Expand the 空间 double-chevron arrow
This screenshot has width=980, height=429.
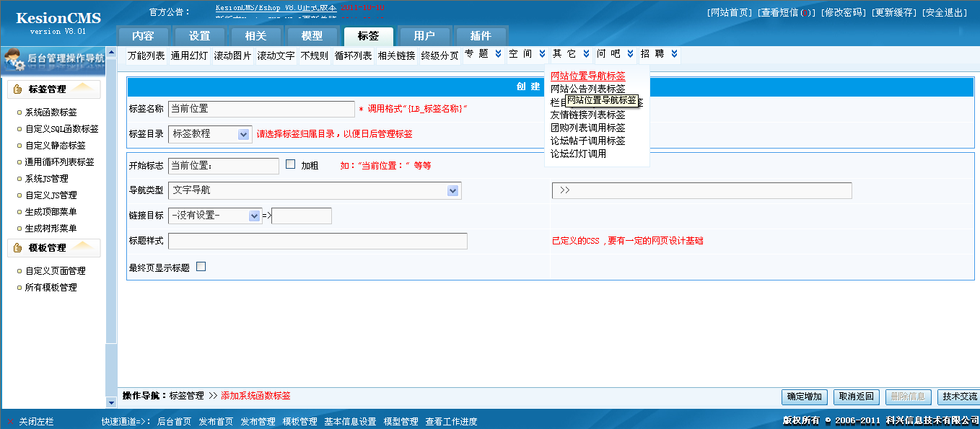point(542,54)
